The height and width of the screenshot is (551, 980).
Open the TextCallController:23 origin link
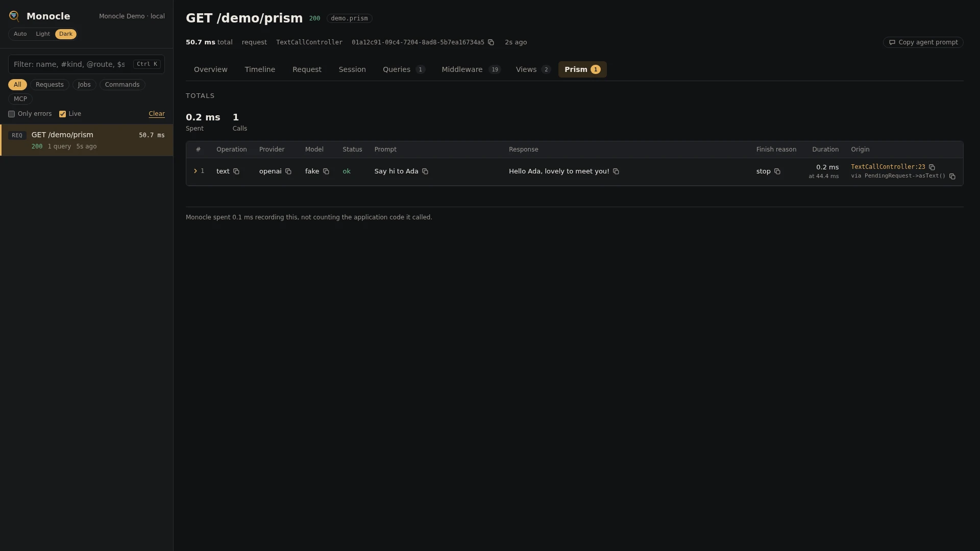coord(888,167)
